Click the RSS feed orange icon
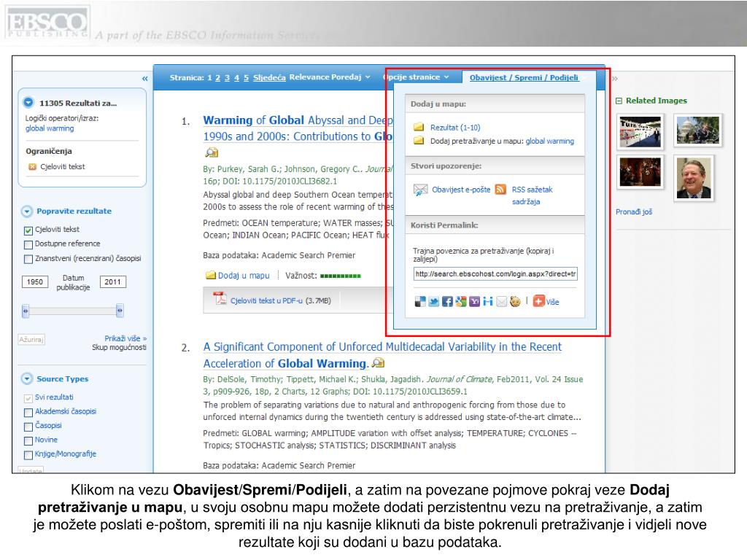747x560 pixels. (x=500, y=190)
